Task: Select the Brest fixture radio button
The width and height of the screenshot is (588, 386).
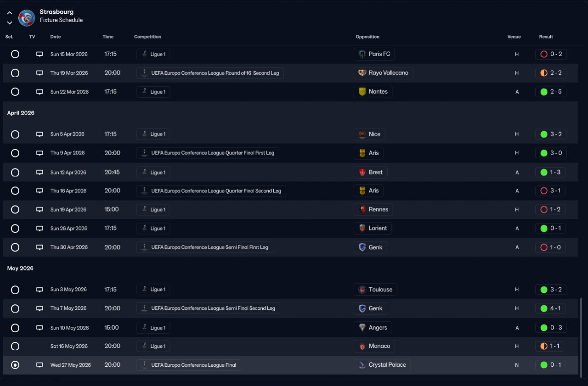Action: click(15, 173)
